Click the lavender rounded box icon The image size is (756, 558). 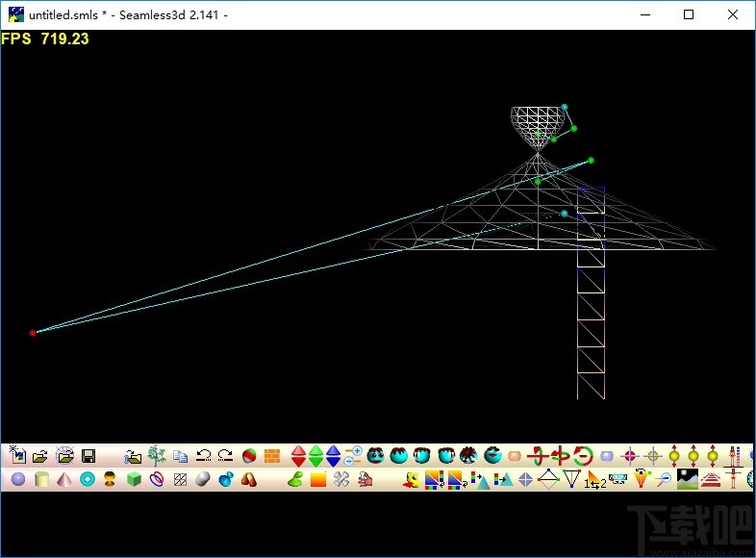607,456
